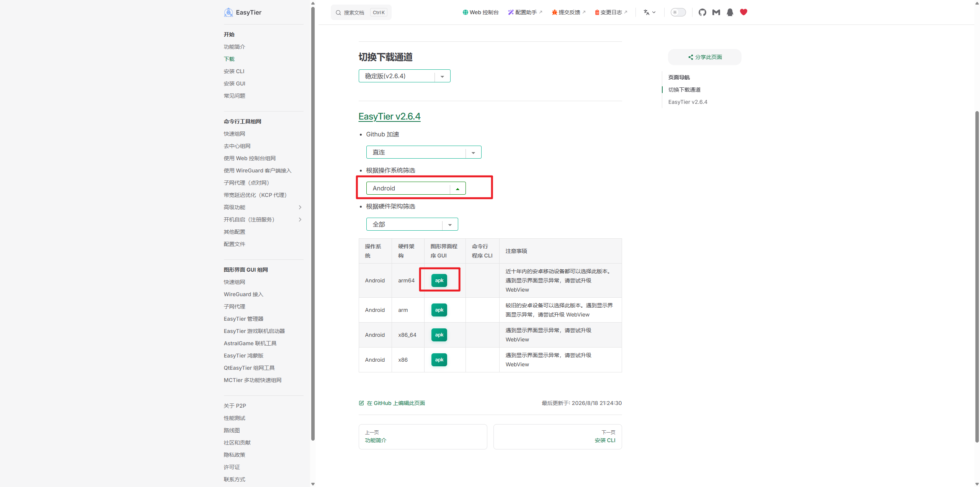Download the Android arm apk
This screenshot has width=980, height=487.
pyautogui.click(x=439, y=310)
